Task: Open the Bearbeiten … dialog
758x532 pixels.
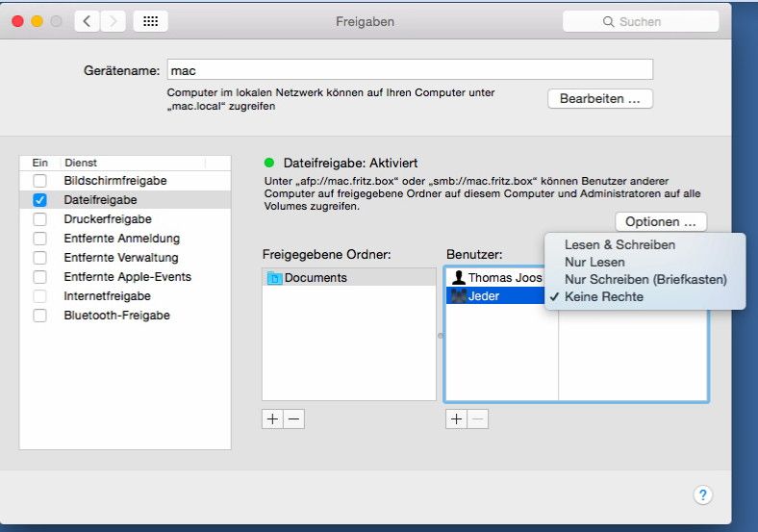Action: [x=600, y=99]
